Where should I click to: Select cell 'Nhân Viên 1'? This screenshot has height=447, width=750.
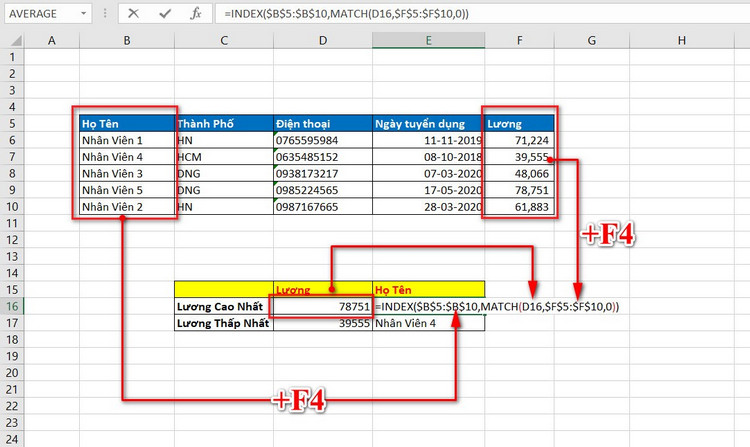(x=127, y=141)
